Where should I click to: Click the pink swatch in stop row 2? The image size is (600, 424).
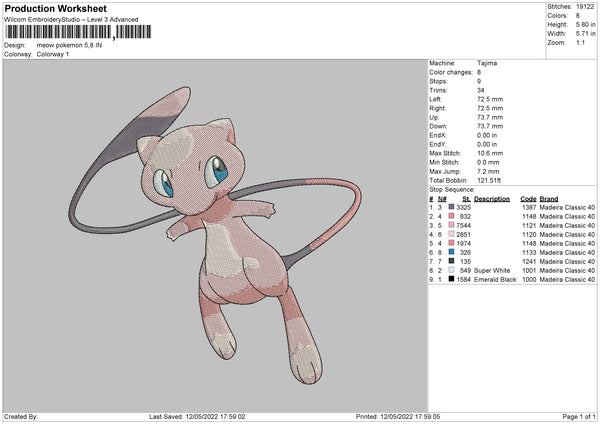click(x=451, y=216)
